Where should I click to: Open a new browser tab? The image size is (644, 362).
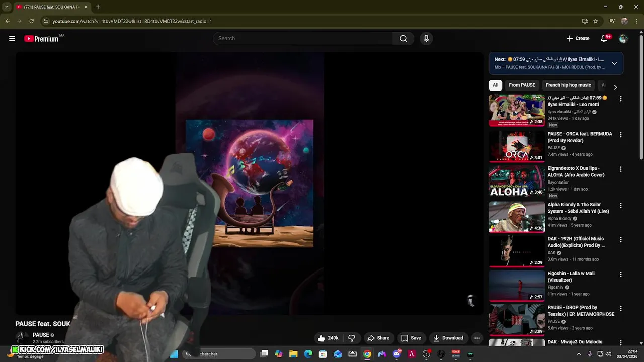click(x=98, y=7)
